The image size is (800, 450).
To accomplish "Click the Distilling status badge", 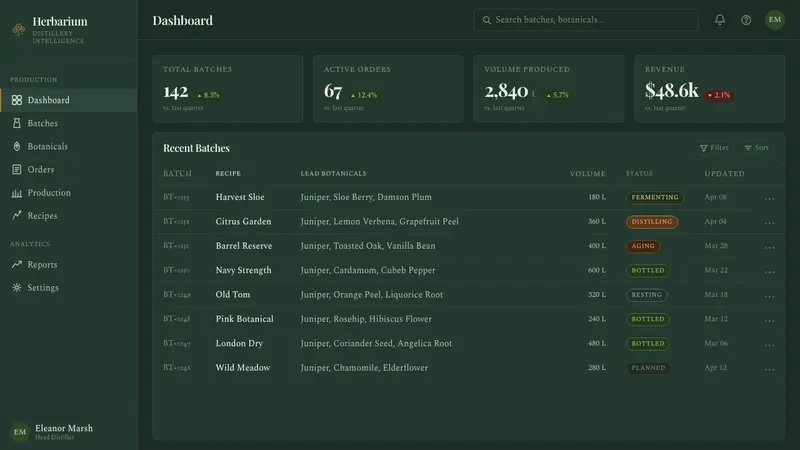I will [x=652, y=222].
